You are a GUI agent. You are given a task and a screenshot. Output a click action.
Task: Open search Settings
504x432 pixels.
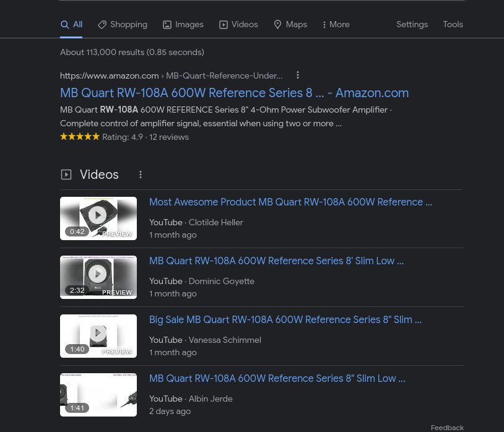pyautogui.click(x=412, y=24)
